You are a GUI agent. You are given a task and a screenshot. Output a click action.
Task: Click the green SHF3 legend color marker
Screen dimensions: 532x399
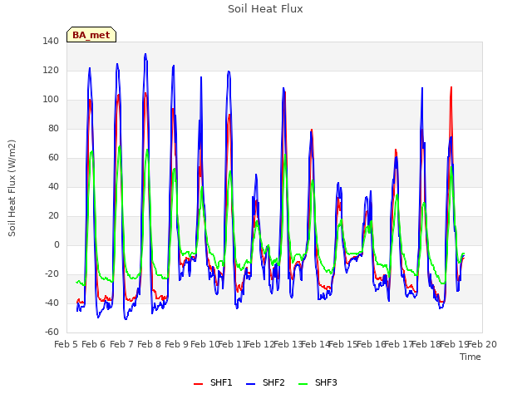[303, 384]
